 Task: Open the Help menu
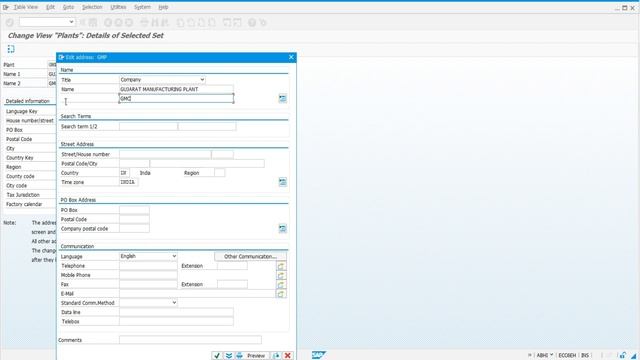click(163, 7)
